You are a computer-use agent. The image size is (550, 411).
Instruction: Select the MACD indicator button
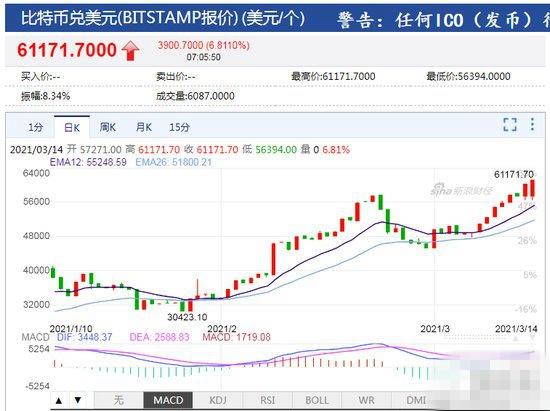pyautogui.click(x=168, y=400)
